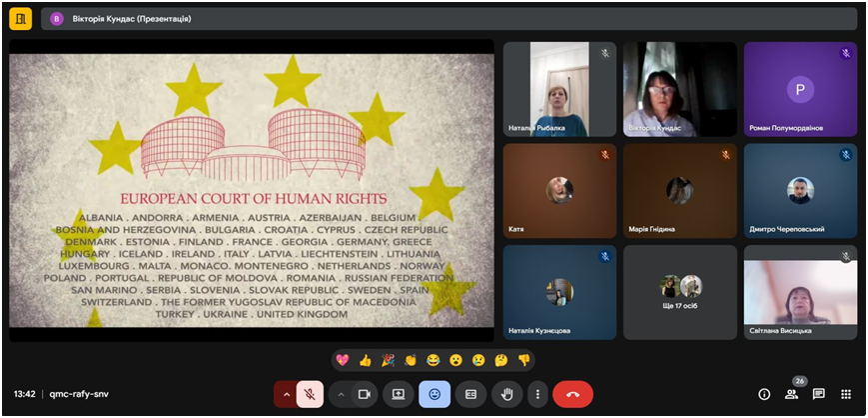
Task: Open the activities grid icon
Action: click(846, 394)
